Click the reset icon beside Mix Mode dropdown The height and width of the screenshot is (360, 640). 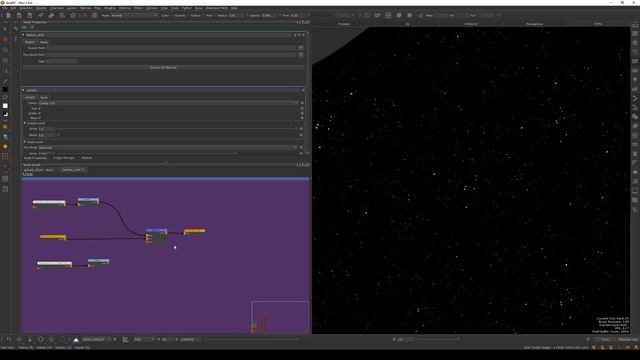(x=302, y=148)
